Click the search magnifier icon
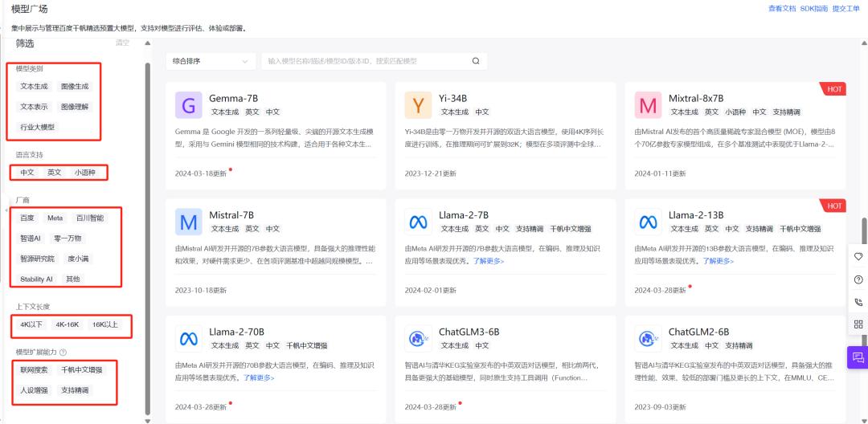 coord(476,61)
